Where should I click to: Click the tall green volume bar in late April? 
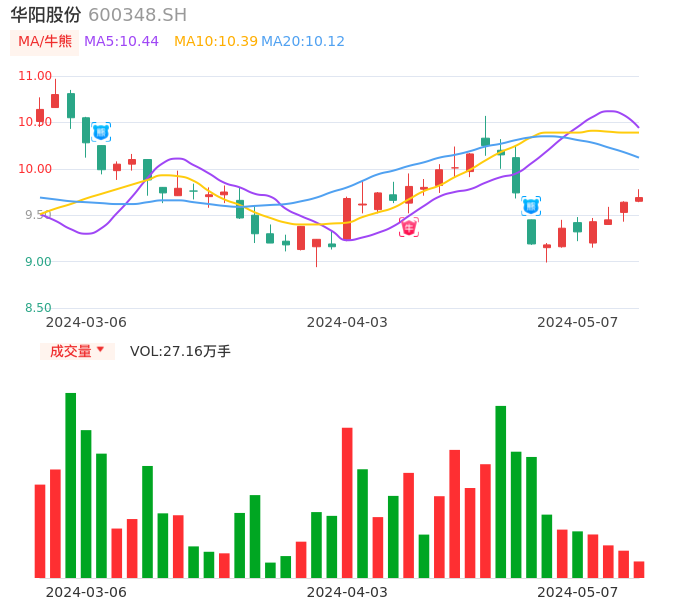pos(501,492)
